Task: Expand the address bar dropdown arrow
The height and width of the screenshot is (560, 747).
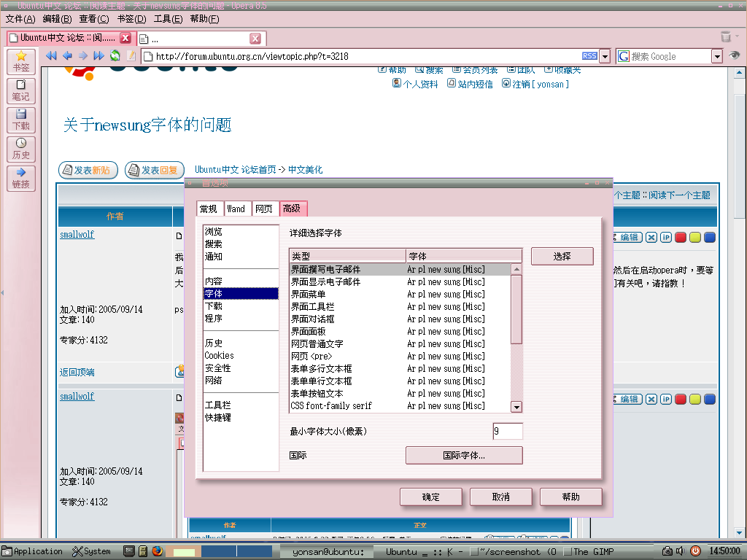Action: click(605, 57)
